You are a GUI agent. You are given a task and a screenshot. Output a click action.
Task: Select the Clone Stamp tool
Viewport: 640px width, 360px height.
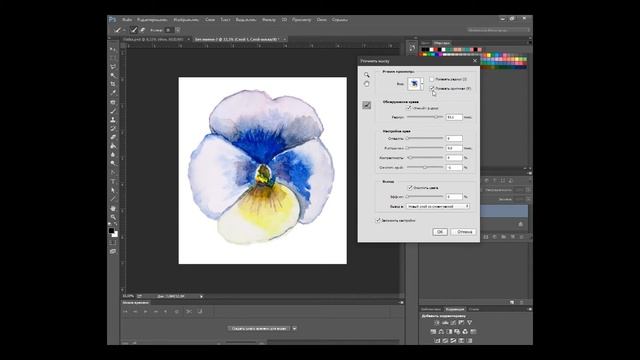point(113,120)
